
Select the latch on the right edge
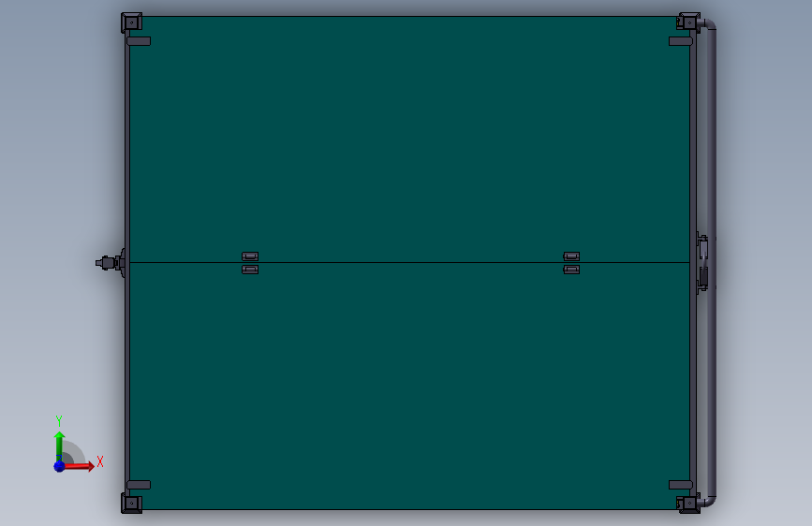pyautogui.click(x=702, y=263)
